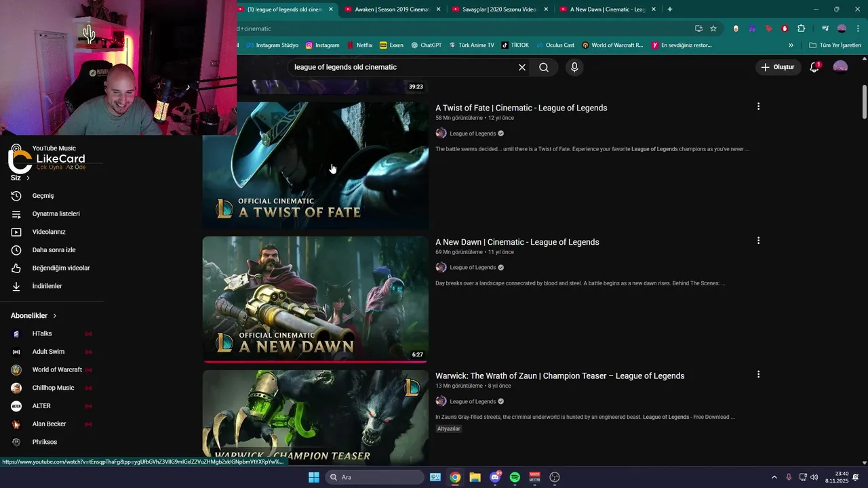Open Tüm Yer İşaretleri bookmarks folder
The width and height of the screenshot is (868, 488).
835,45
